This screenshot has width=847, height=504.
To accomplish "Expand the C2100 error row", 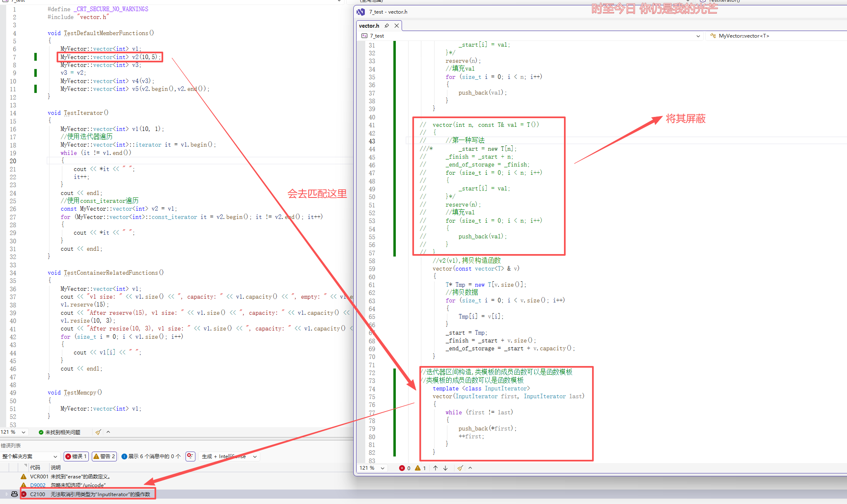I will 6,494.
